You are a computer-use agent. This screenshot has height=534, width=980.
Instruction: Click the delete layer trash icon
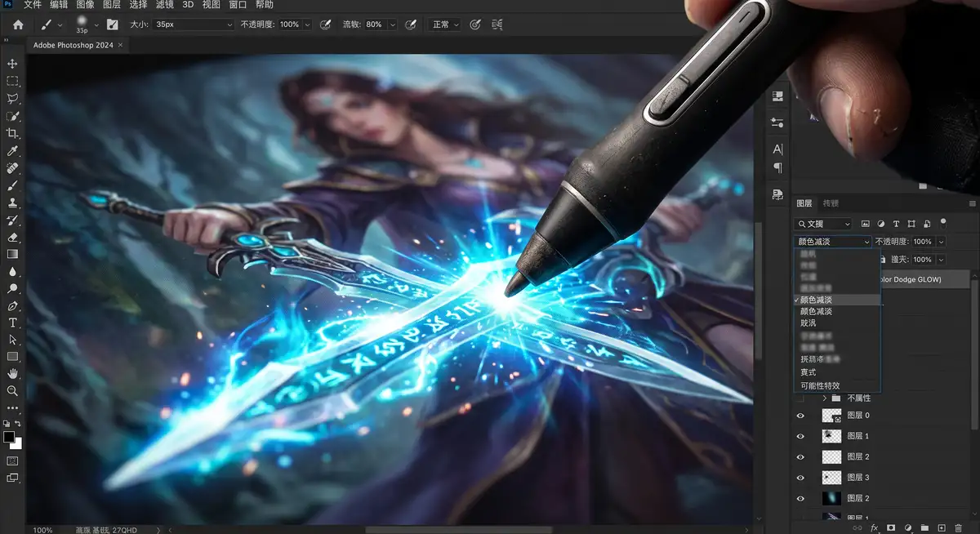pos(958,528)
